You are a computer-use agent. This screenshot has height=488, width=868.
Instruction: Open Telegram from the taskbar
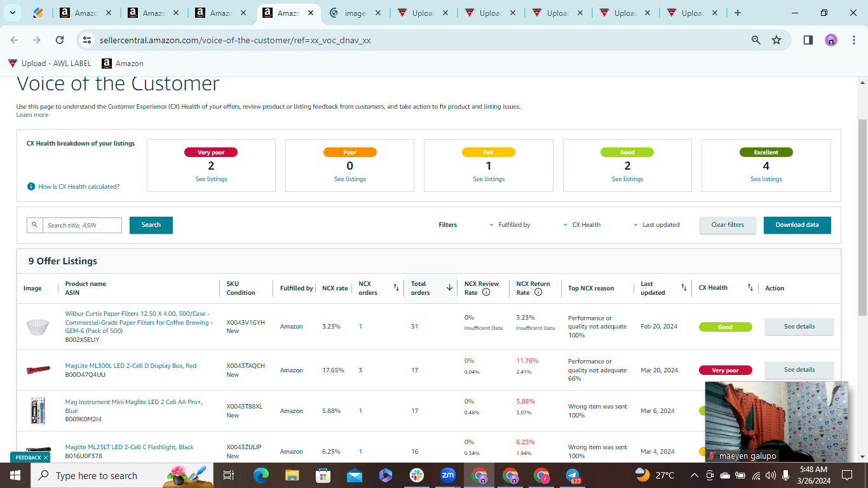pos(573,475)
